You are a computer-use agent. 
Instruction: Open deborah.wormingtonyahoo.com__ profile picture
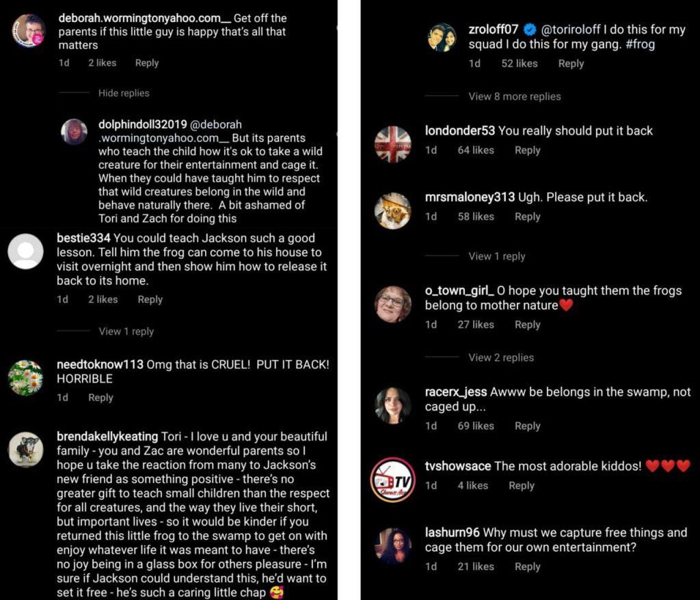29,31
